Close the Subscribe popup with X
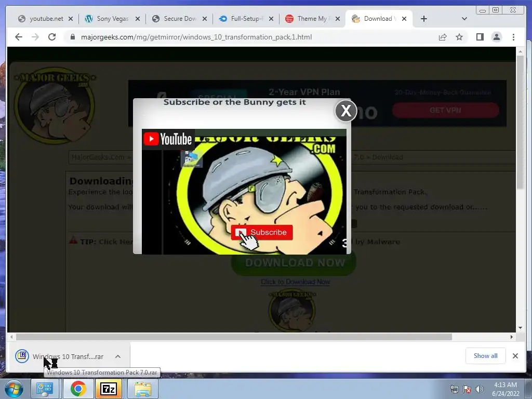This screenshot has height=399, width=532. tap(345, 111)
